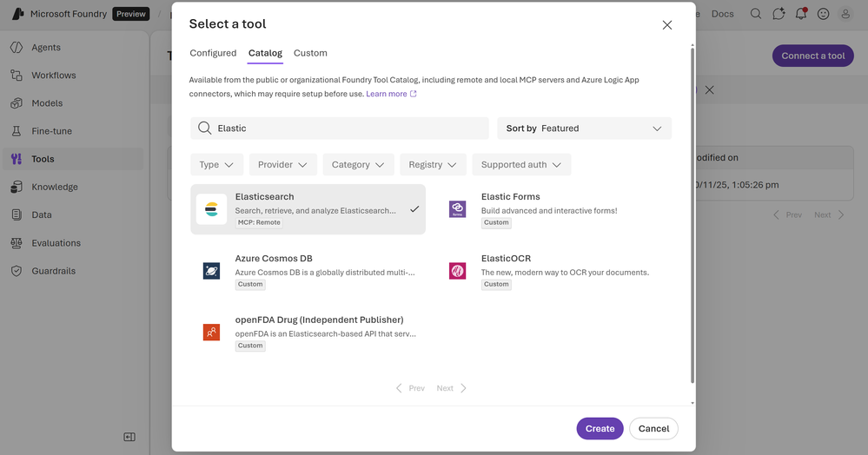Select the ElasticOCR tool card
This screenshot has height=455, width=868.
tap(553, 271)
